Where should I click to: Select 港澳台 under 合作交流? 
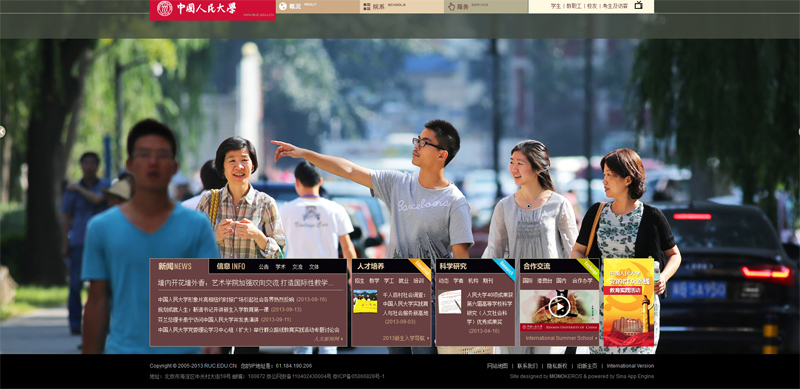(544, 280)
